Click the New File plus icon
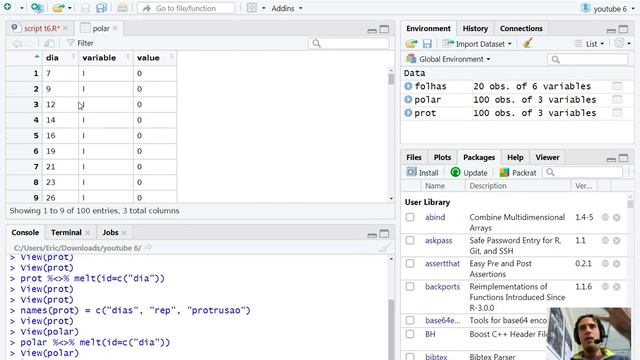The height and width of the screenshot is (360, 640). click(8, 7)
